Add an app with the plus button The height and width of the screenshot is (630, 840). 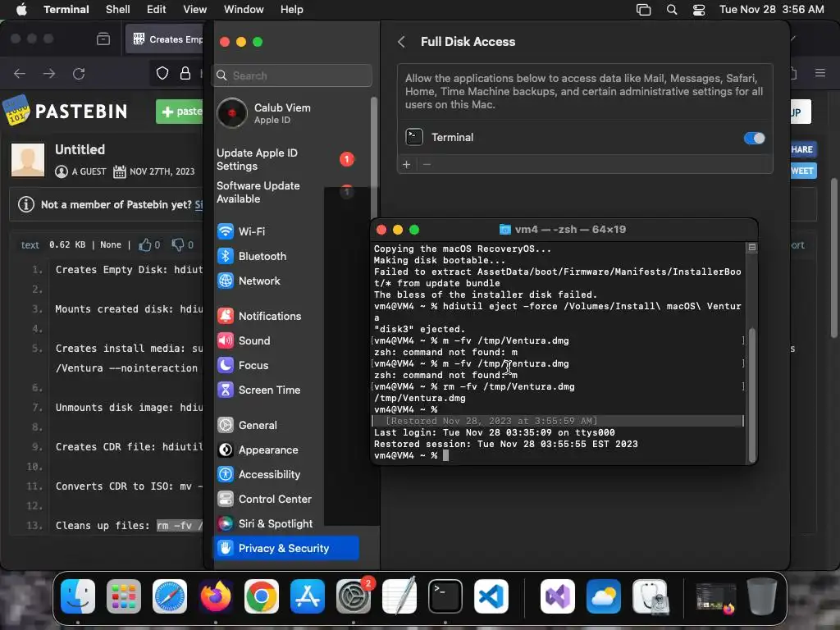point(407,164)
